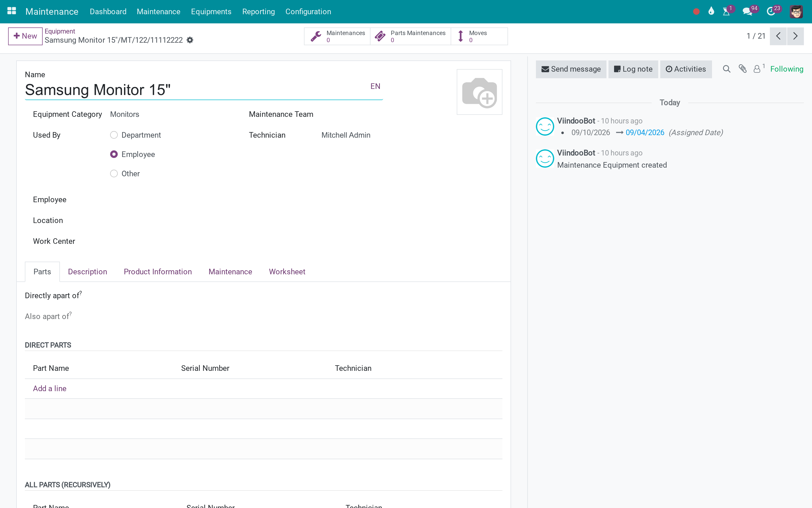This screenshot has width=812, height=508.
Task: Click Log note button
Action: pyautogui.click(x=633, y=69)
